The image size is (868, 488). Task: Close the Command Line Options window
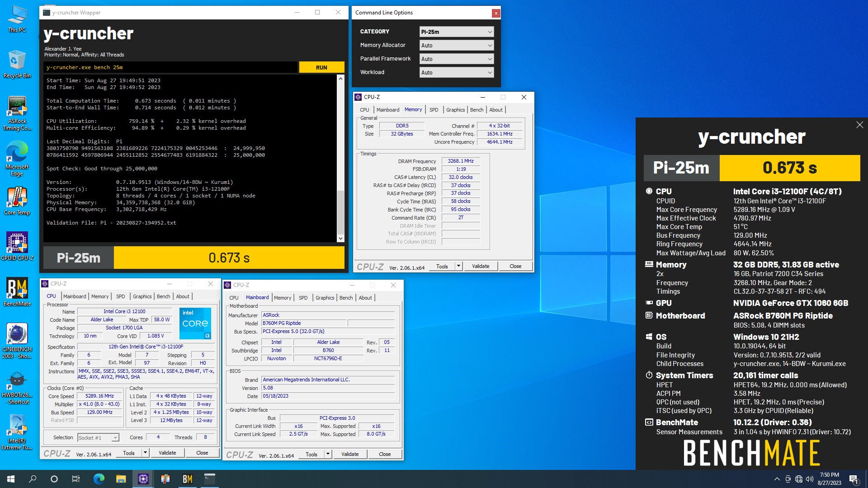pyautogui.click(x=496, y=13)
